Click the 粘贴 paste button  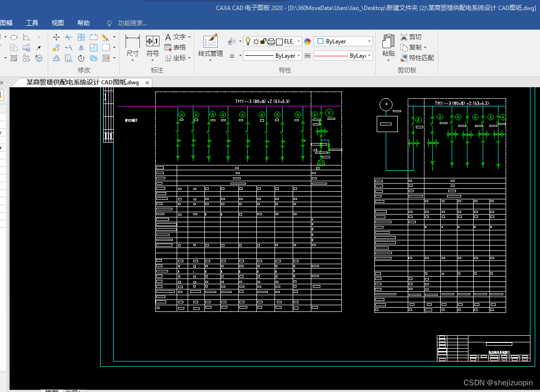coord(389,45)
